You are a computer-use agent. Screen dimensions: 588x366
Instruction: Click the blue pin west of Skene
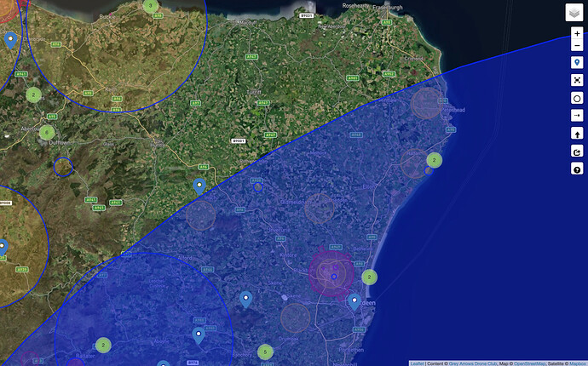coord(245,300)
